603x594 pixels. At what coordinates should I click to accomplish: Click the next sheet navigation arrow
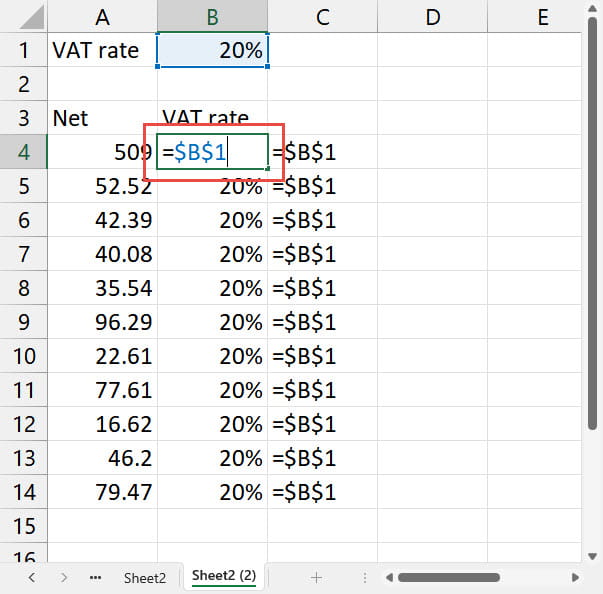[x=64, y=577]
